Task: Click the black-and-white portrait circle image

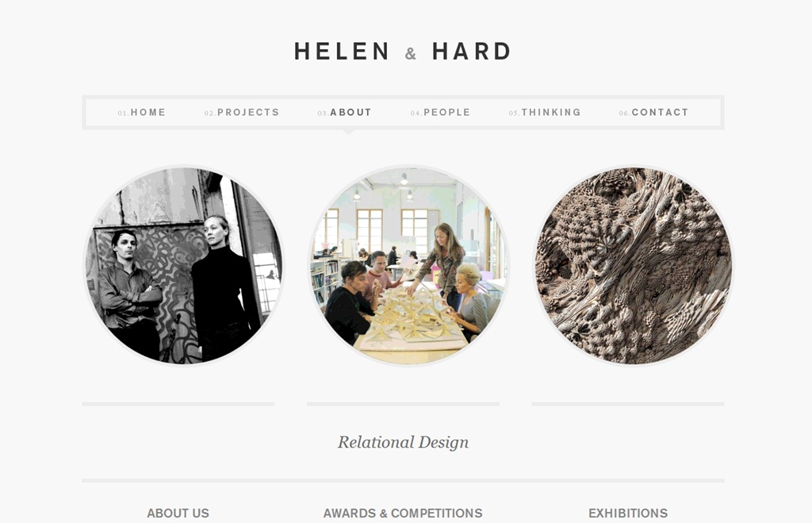Action: click(184, 265)
